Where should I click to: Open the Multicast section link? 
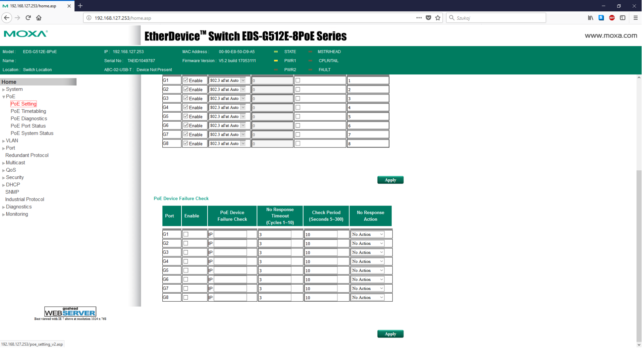[15, 163]
